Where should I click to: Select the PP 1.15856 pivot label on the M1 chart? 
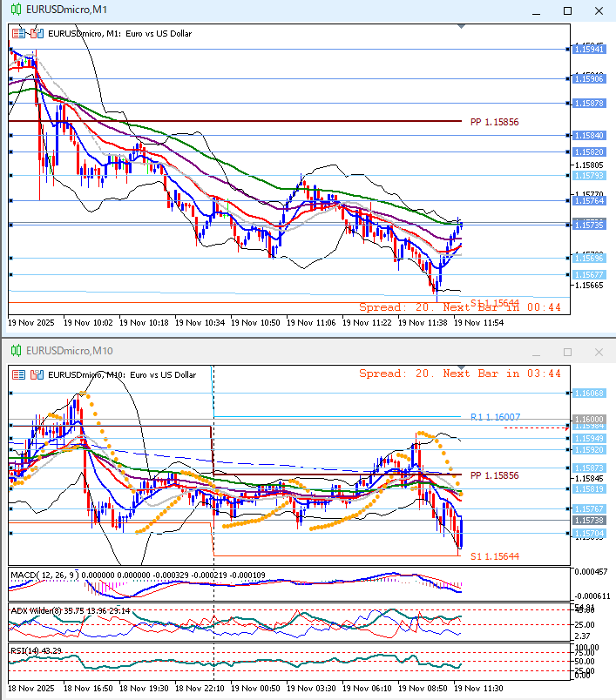[494, 122]
